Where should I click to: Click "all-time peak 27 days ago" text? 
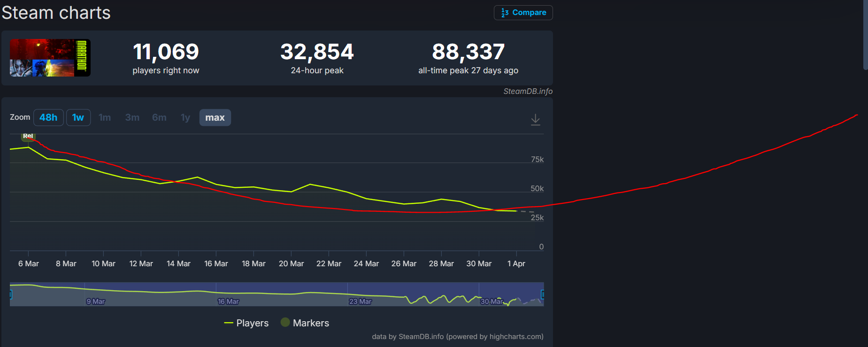pyautogui.click(x=469, y=70)
